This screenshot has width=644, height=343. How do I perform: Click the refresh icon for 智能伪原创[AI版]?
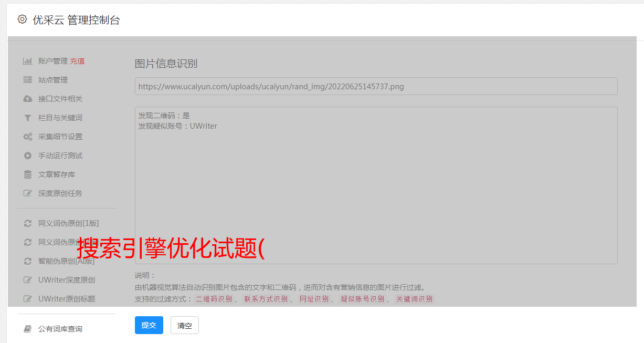click(x=28, y=261)
